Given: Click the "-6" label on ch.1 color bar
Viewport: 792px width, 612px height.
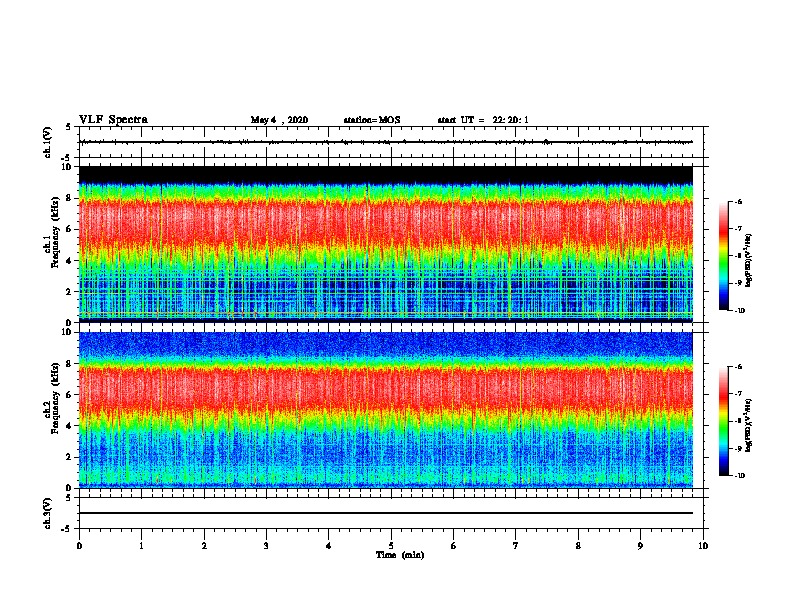Looking at the screenshot, I should (x=738, y=201).
